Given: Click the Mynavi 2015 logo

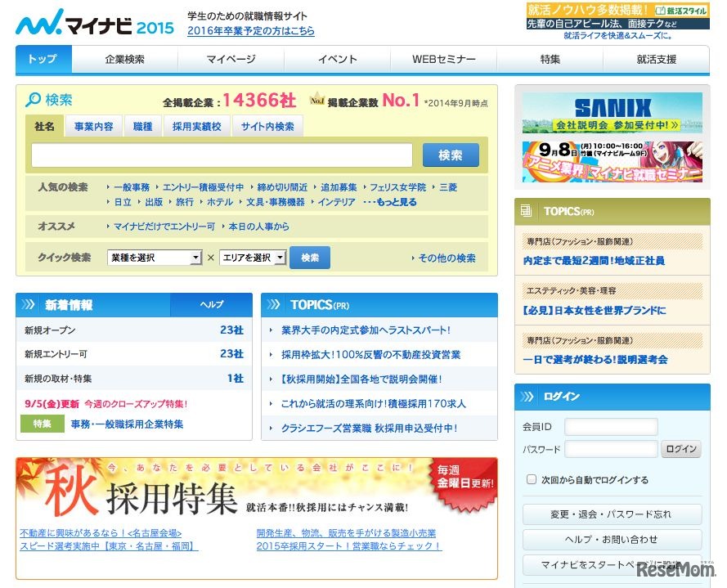Looking at the screenshot, I should coord(82,23).
